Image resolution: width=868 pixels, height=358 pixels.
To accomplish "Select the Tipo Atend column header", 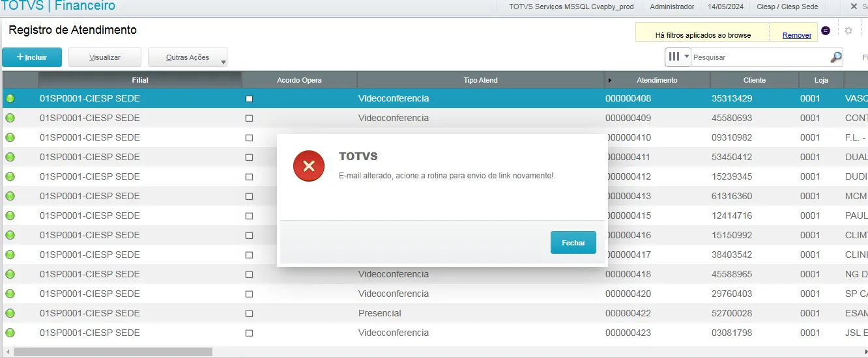I will tap(480, 80).
